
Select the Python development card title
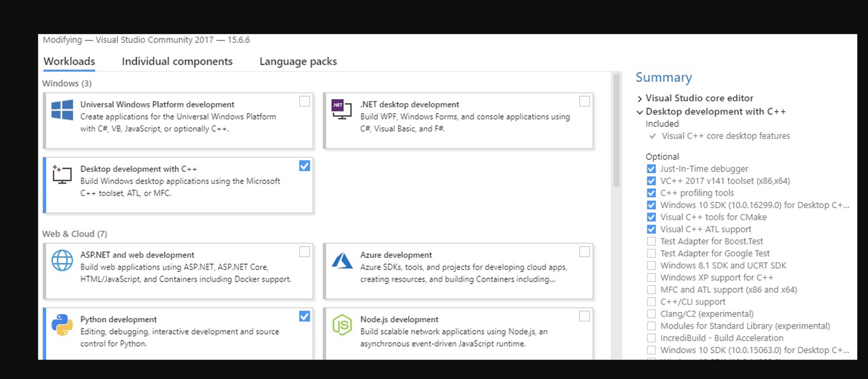(118, 319)
